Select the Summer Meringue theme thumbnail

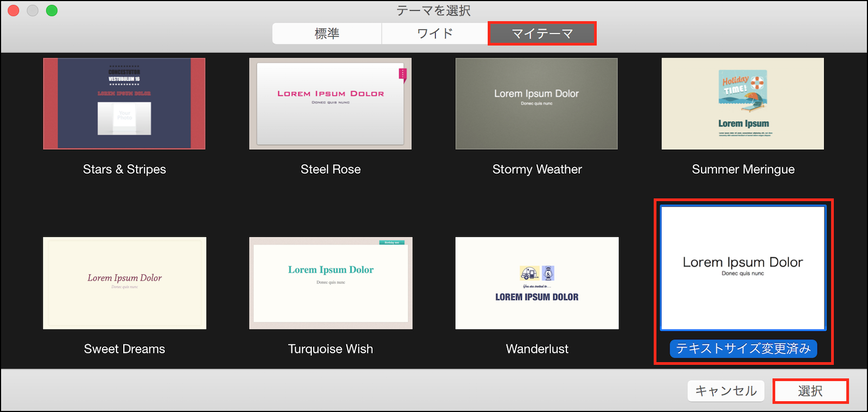click(743, 104)
